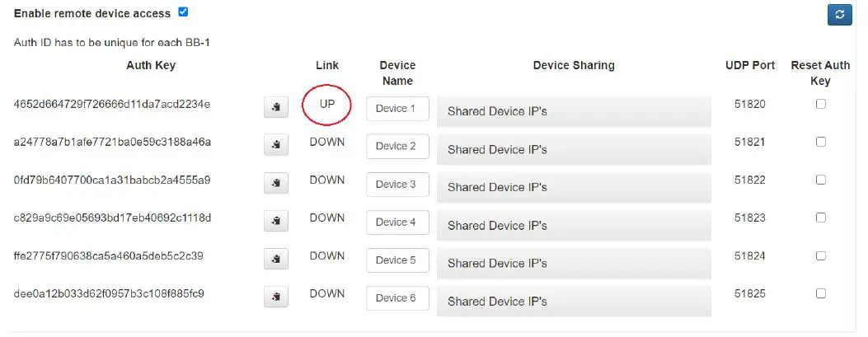Select the Device 6 name field
The height and width of the screenshot is (337, 868).
(x=397, y=298)
